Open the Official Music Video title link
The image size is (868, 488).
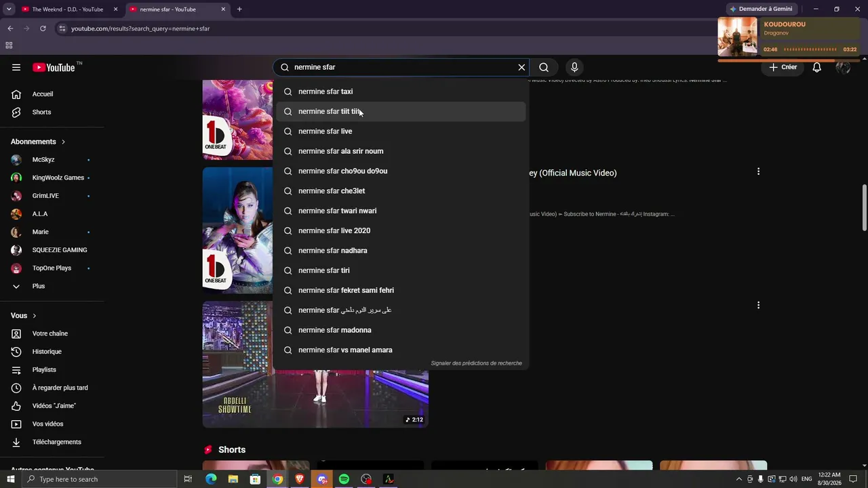click(x=573, y=173)
